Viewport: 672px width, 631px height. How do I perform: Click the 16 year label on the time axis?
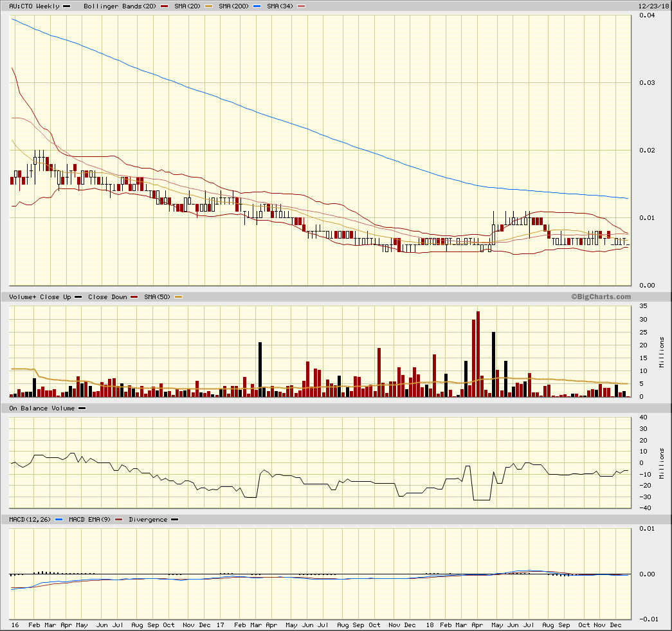point(15,625)
